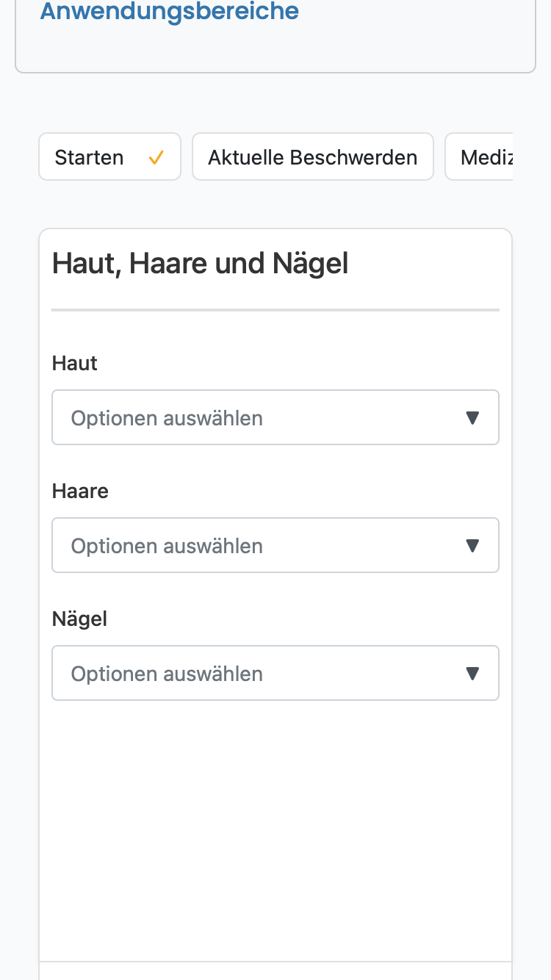Screen dimensions: 551x980
Task: Click the Haut field label
Action: [75, 363]
